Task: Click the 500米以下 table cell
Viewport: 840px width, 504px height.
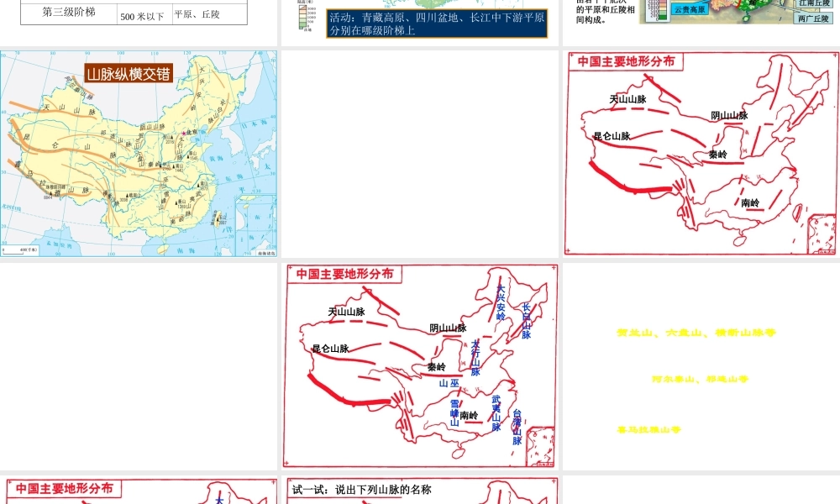Action: tap(143, 16)
